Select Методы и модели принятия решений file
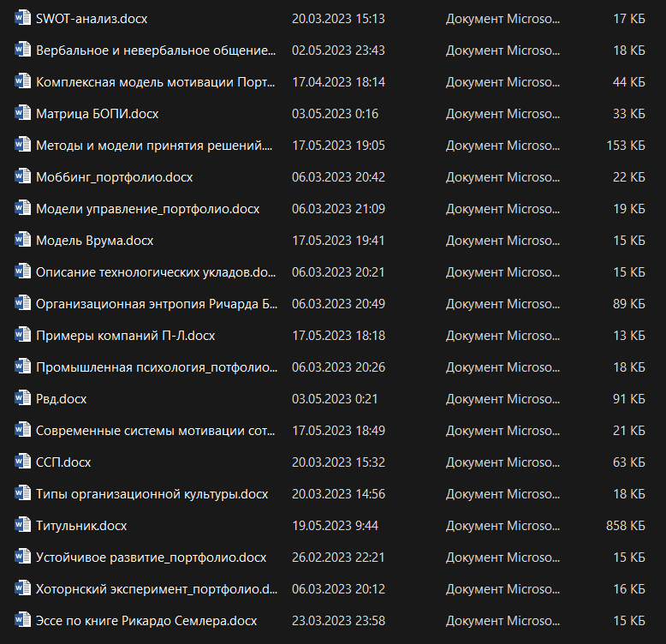 (153, 146)
